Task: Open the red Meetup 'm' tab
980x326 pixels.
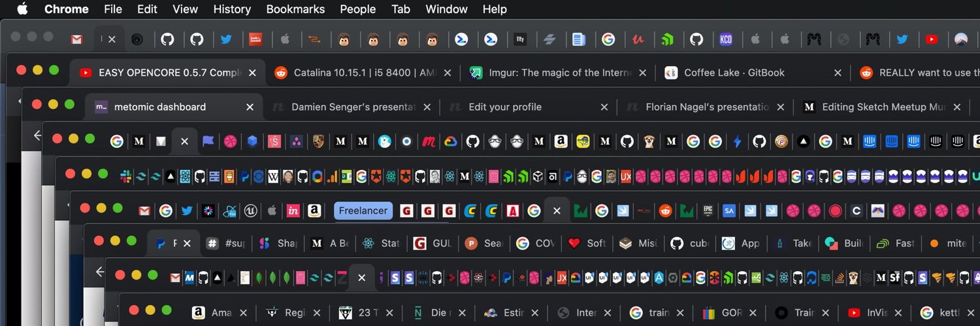Action: pos(429,141)
